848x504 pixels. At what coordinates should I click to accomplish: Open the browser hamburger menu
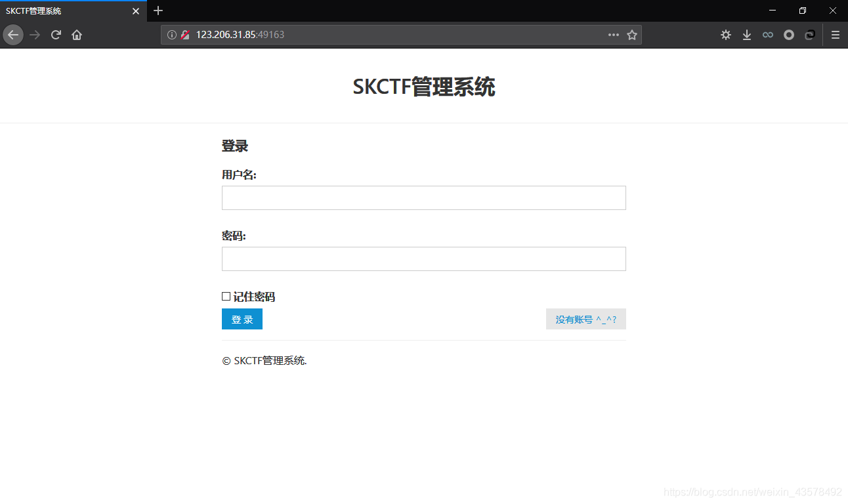tap(835, 34)
